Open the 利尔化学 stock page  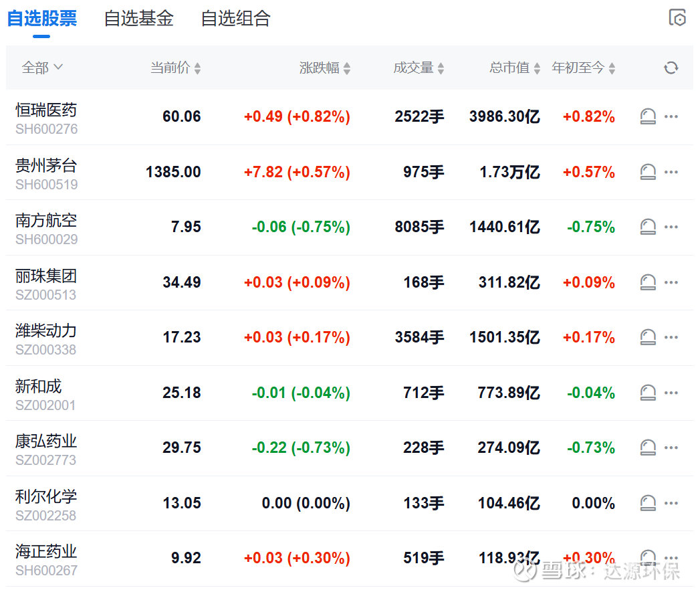(46, 496)
